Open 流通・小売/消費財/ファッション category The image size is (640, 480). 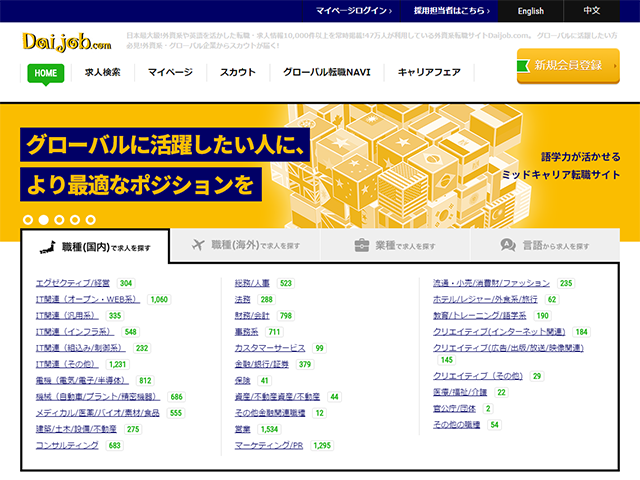click(x=491, y=283)
